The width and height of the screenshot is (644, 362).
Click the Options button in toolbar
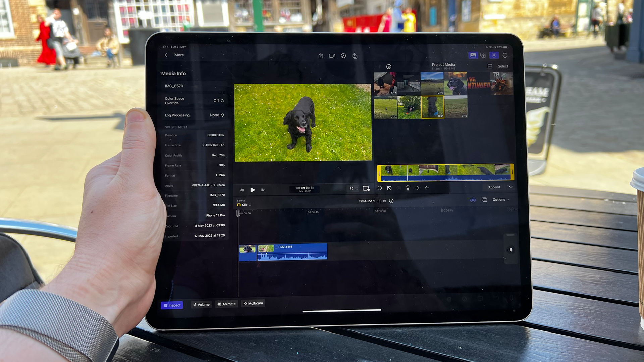click(499, 200)
